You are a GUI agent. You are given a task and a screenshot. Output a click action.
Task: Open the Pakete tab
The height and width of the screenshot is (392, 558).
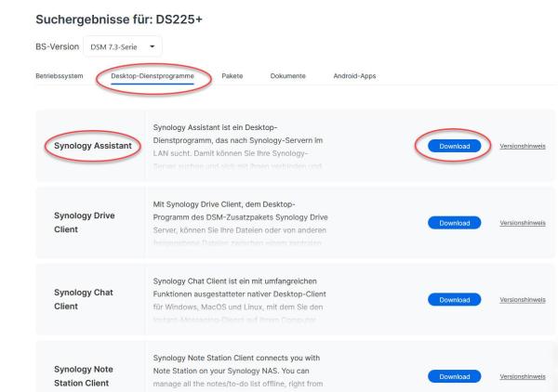coord(232,76)
